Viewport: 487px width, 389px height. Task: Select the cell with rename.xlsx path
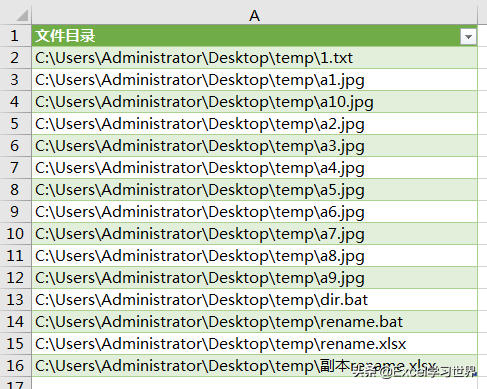(254, 344)
